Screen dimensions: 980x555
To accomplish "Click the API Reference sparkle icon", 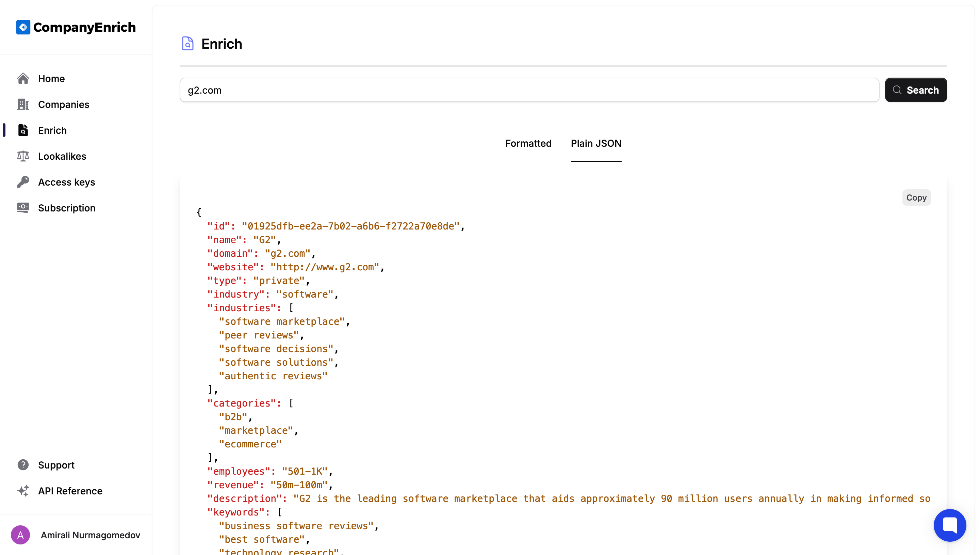I will point(23,491).
